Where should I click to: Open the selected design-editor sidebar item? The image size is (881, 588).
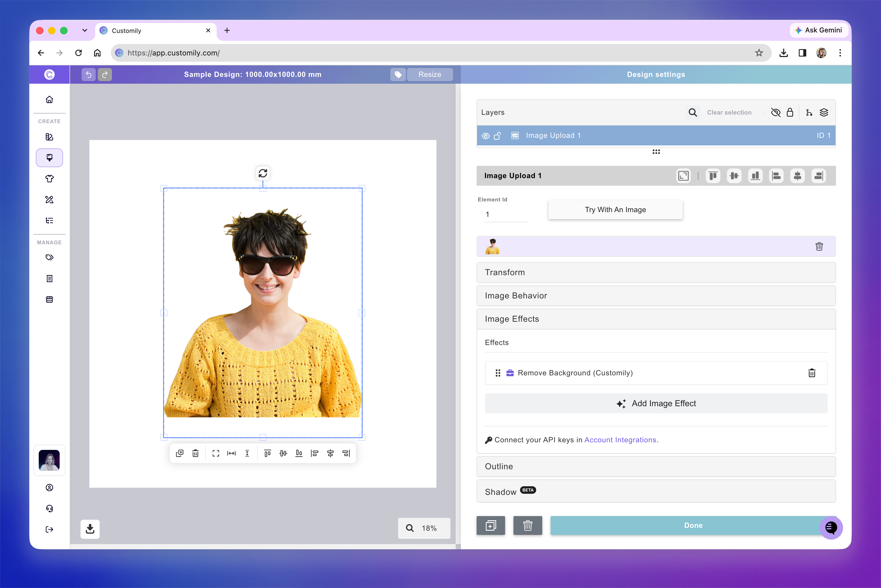[49, 157]
